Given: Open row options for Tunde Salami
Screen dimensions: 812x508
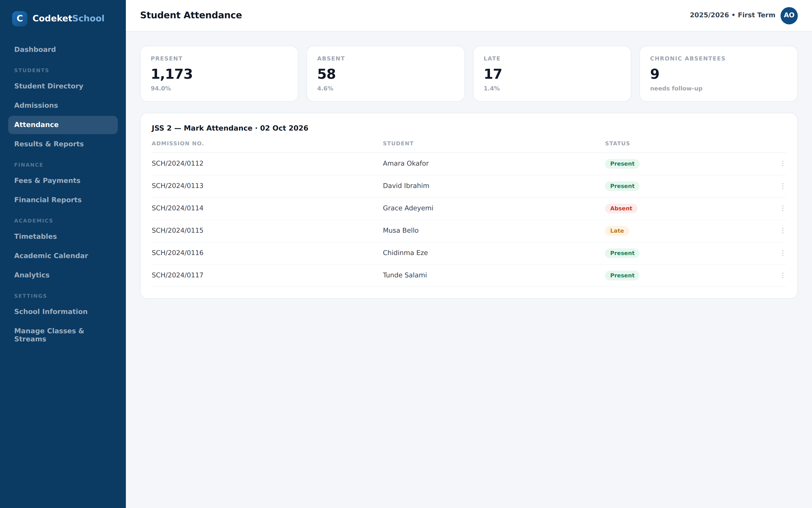Looking at the screenshot, I should click(x=783, y=275).
